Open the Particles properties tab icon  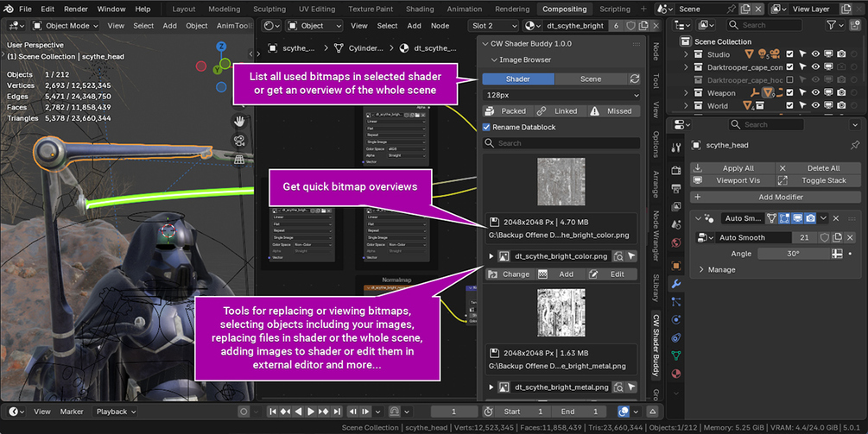(x=676, y=302)
